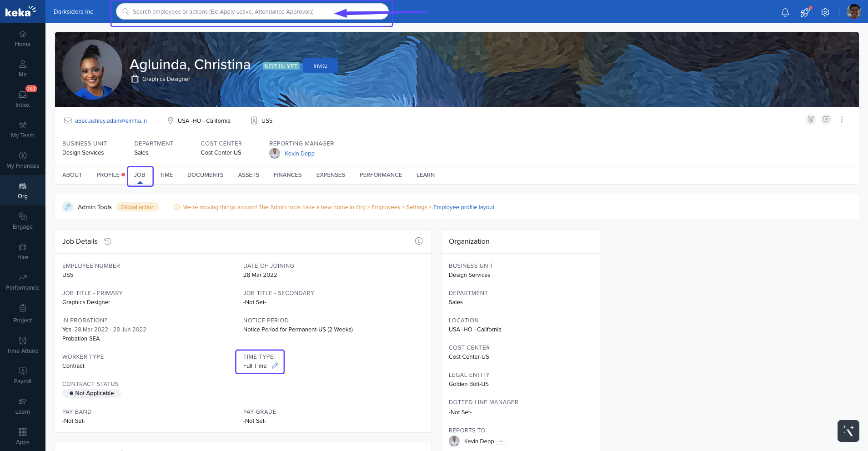This screenshot has width=868, height=451.
Task: Open Inbox in the sidebar
Action: (23, 99)
